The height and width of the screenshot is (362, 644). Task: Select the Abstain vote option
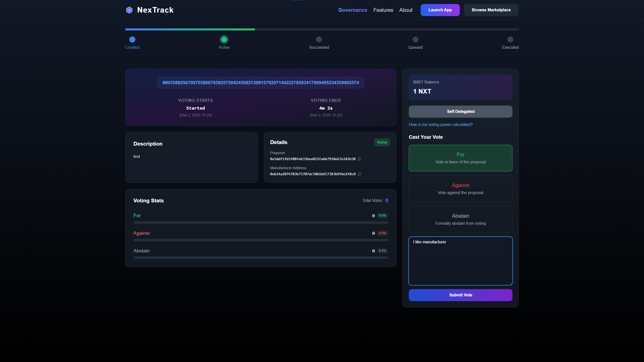[460, 219]
